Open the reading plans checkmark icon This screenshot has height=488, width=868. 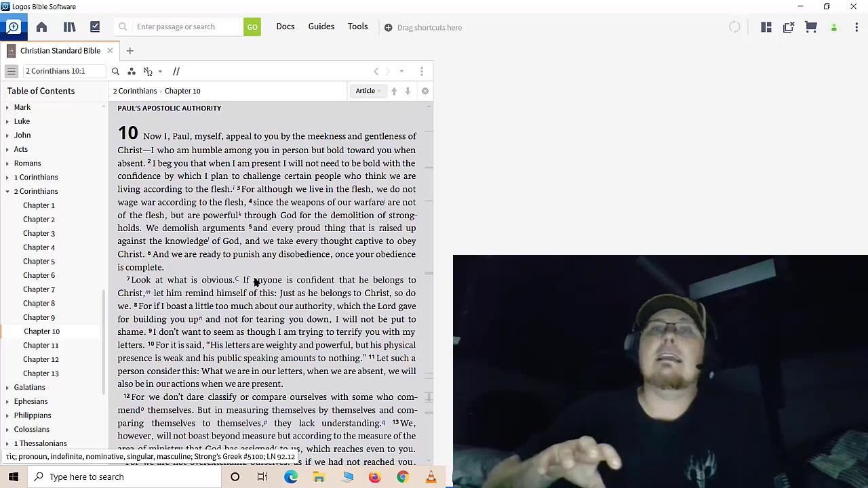(95, 27)
